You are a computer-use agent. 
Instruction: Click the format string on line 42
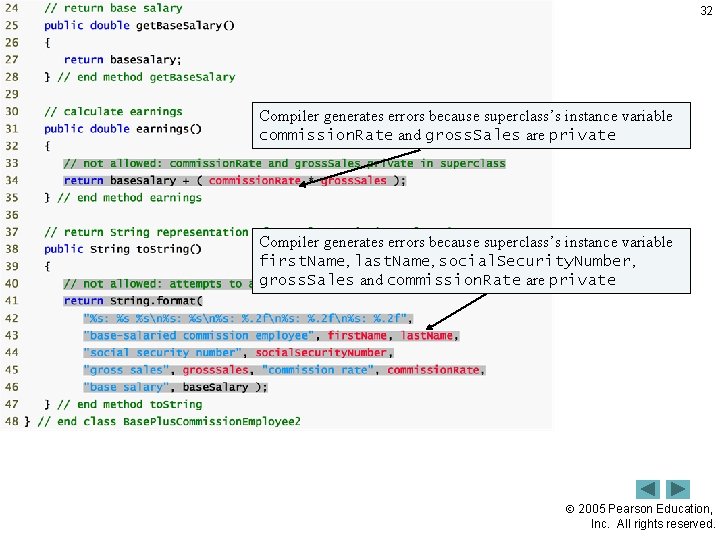(x=245, y=318)
